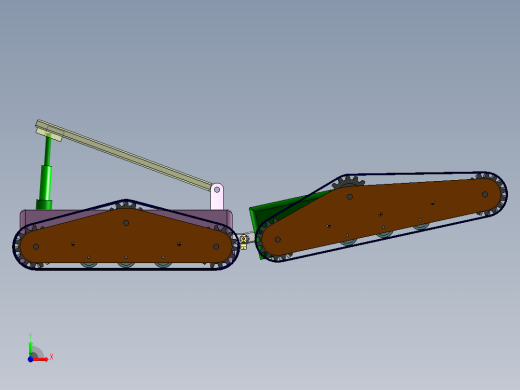Select the long tan boom arm

tap(125, 154)
